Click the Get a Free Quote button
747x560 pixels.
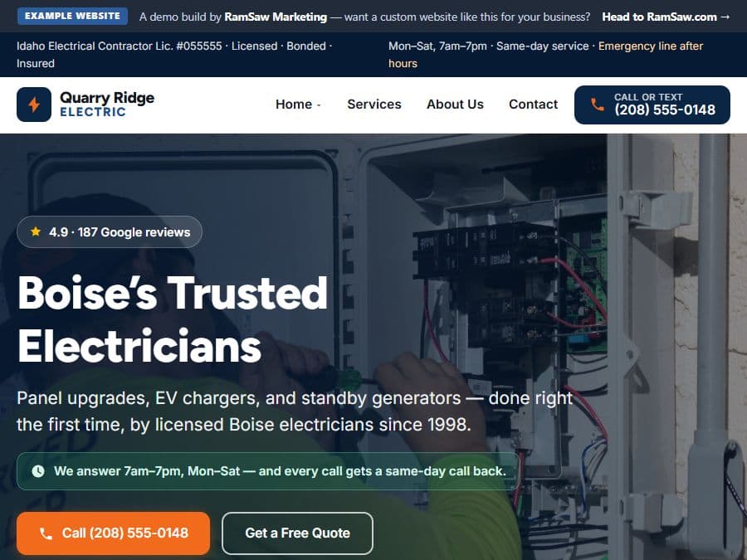point(297,533)
